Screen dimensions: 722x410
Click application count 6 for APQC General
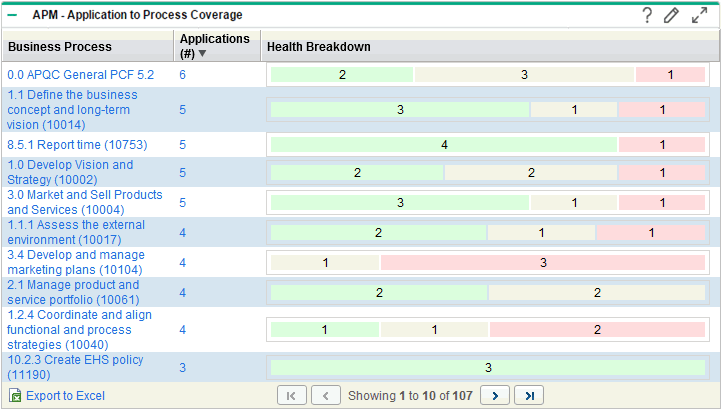(183, 75)
